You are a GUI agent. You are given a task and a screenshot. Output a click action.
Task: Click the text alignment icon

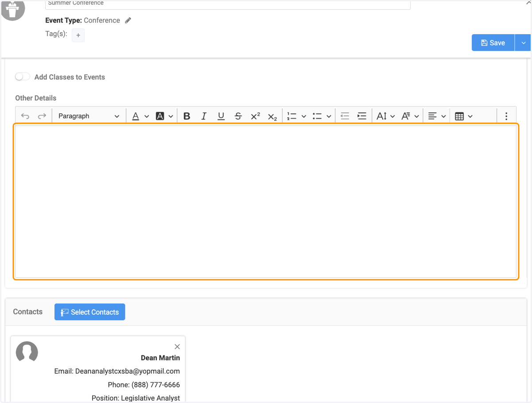point(432,116)
